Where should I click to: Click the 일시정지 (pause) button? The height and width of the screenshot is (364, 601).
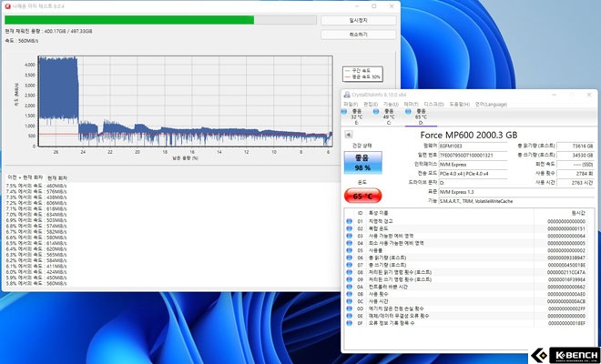point(358,20)
